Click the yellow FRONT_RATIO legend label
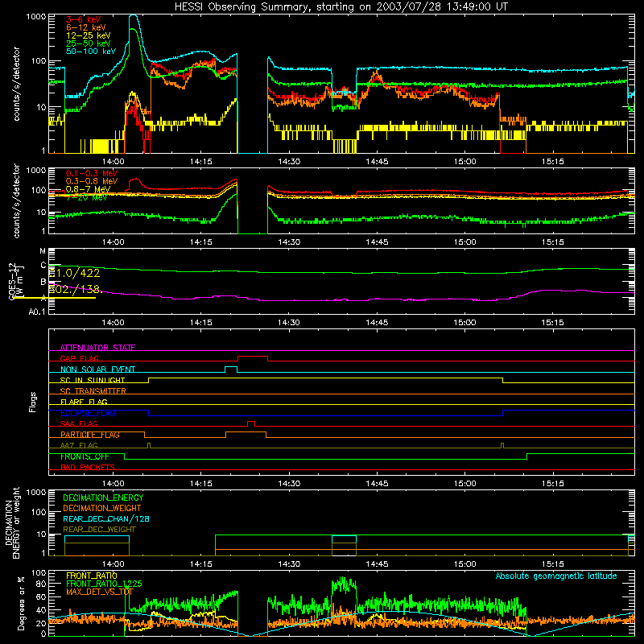This screenshot has height=644, width=644. 92,576
